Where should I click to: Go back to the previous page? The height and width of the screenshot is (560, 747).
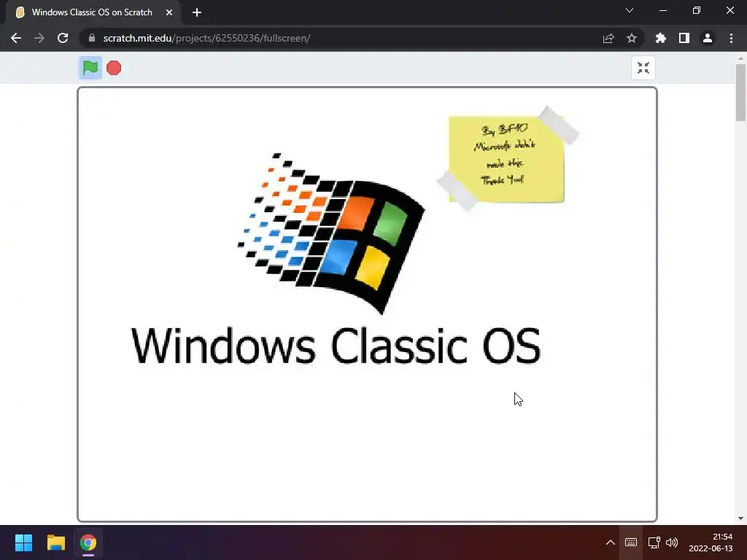click(x=16, y=38)
